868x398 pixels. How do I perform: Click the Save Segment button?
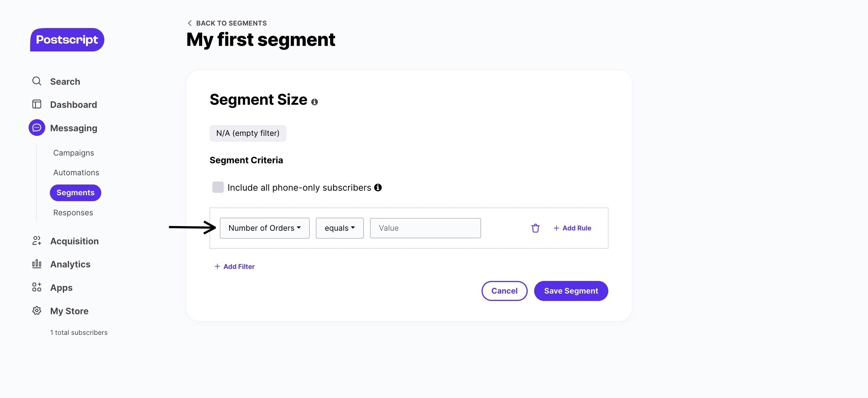click(x=571, y=291)
